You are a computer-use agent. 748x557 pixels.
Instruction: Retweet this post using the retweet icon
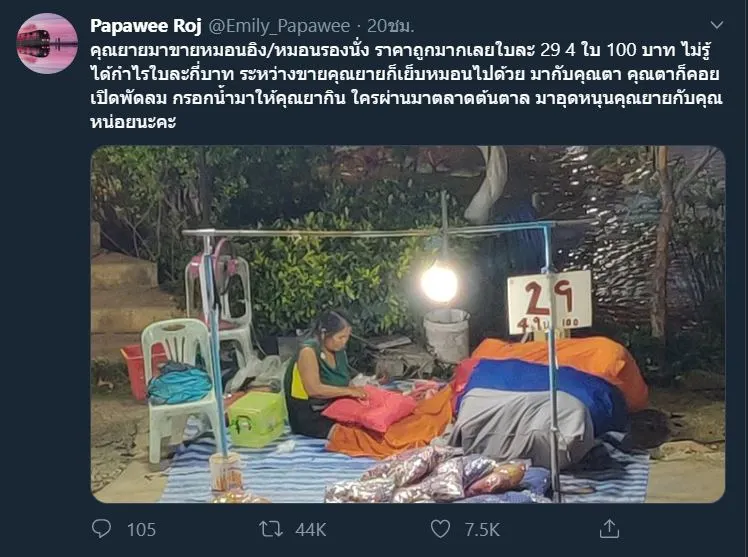pyautogui.click(x=271, y=529)
